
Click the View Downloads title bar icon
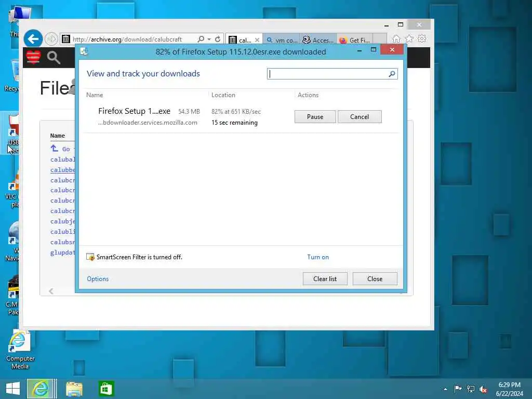(84, 51)
